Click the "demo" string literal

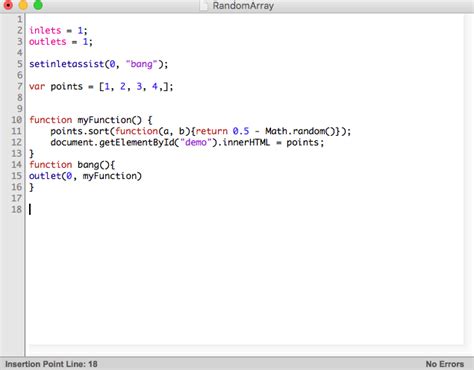(x=196, y=142)
